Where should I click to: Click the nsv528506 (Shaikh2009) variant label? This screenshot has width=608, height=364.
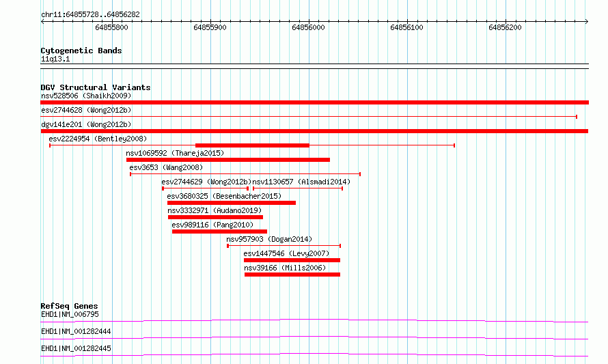pyautogui.click(x=86, y=96)
